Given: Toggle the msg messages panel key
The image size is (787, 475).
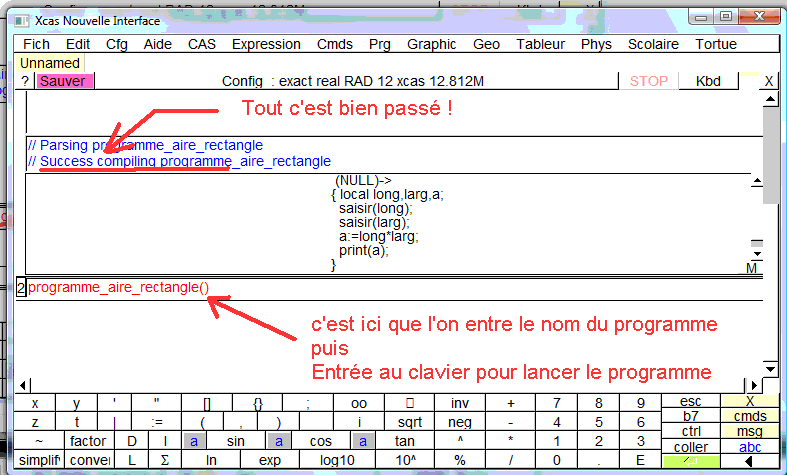Looking at the screenshot, I should [x=749, y=431].
